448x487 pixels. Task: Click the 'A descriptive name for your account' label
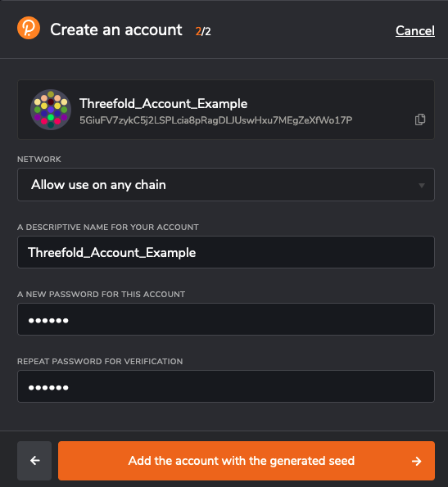(x=108, y=227)
